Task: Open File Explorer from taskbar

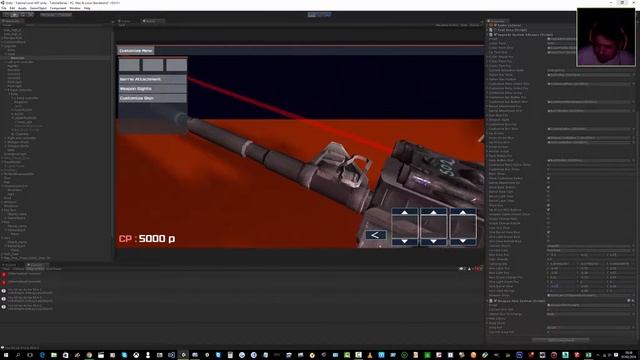Action: coord(54,355)
